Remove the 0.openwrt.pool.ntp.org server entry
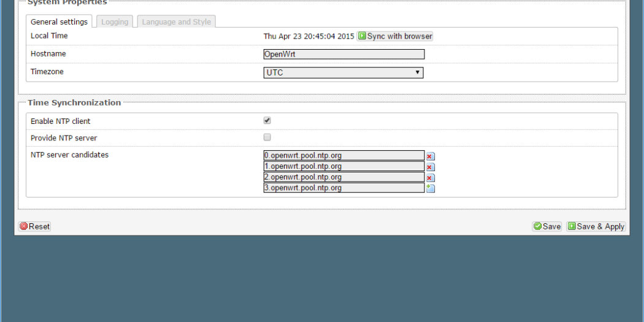The width and height of the screenshot is (644, 322). 430,156
